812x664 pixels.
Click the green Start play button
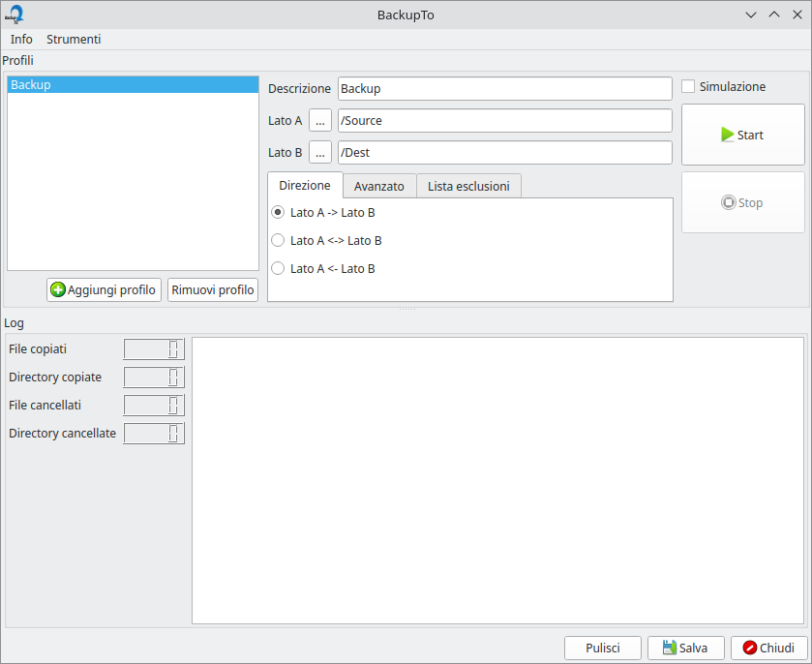(x=742, y=136)
